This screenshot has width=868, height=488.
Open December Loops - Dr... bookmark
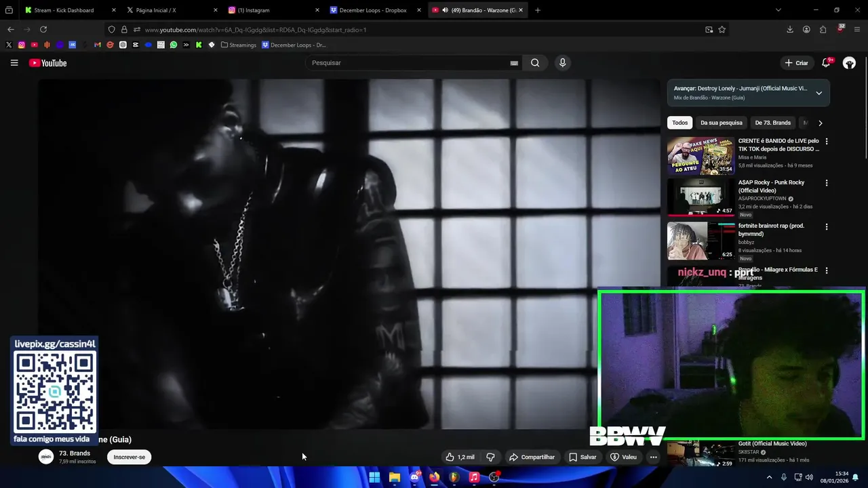tap(294, 45)
